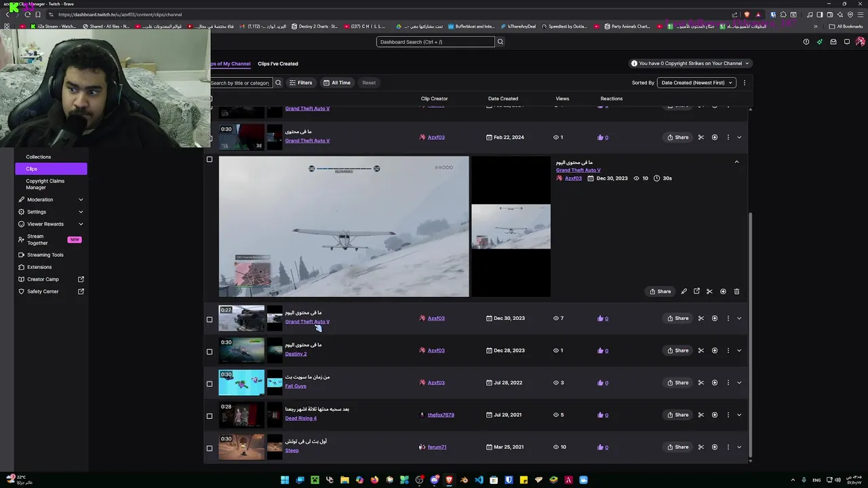Open the three-dot menu for the Fall Guys clip
Image resolution: width=868 pixels, height=488 pixels.
[728, 383]
